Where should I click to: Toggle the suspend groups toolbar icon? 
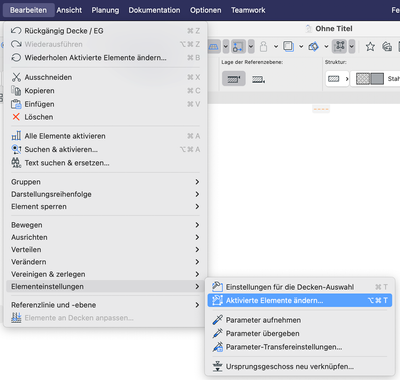340,46
